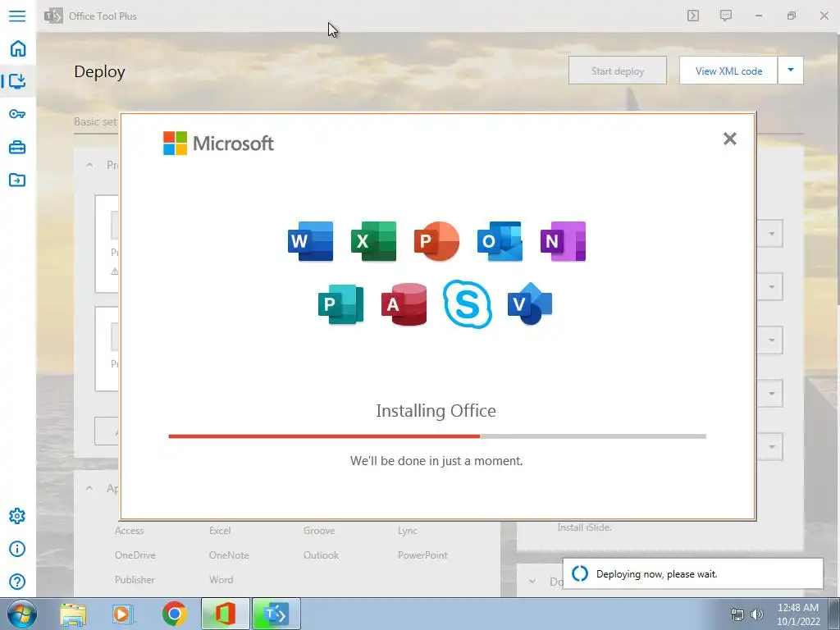Select the Deploy sidebar icon
Image resolution: width=840 pixels, height=630 pixels.
(x=17, y=81)
